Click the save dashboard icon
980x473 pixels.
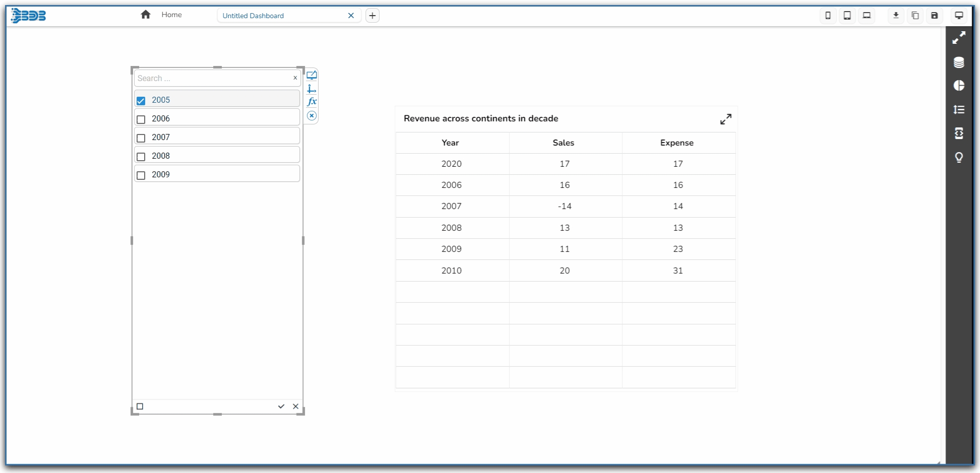click(x=934, y=16)
